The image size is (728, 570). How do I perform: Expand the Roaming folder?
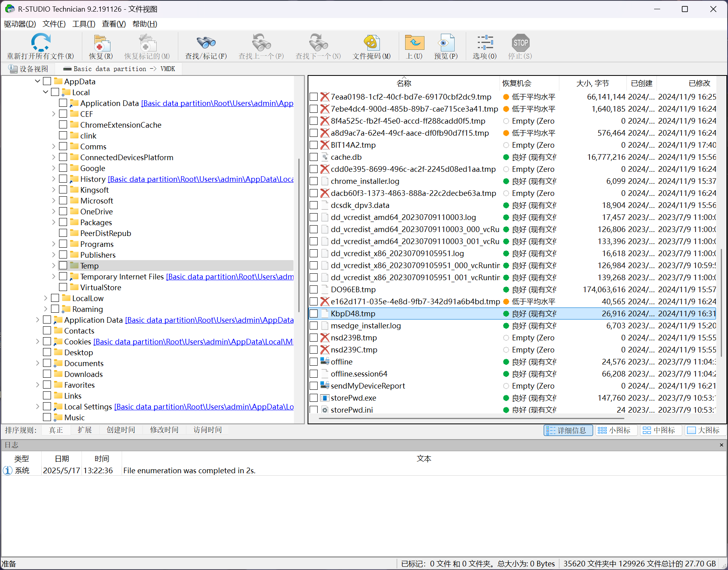(x=46, y=309)
